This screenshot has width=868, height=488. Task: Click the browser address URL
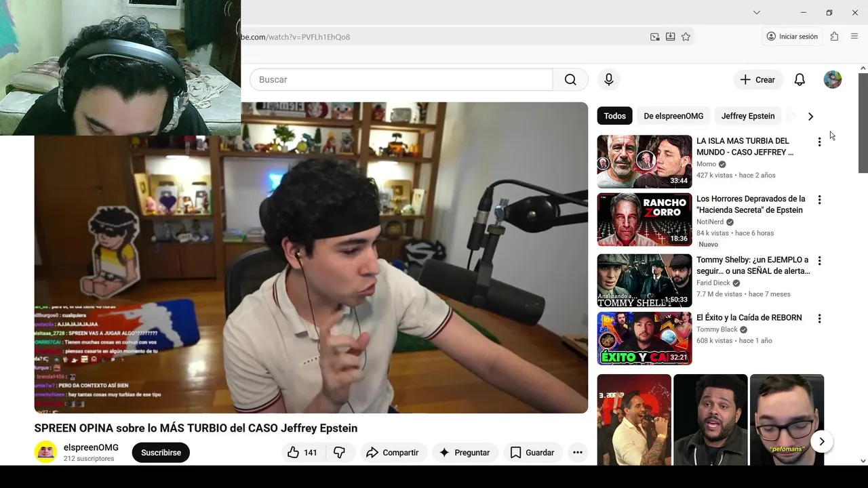[x=296, y=37]
